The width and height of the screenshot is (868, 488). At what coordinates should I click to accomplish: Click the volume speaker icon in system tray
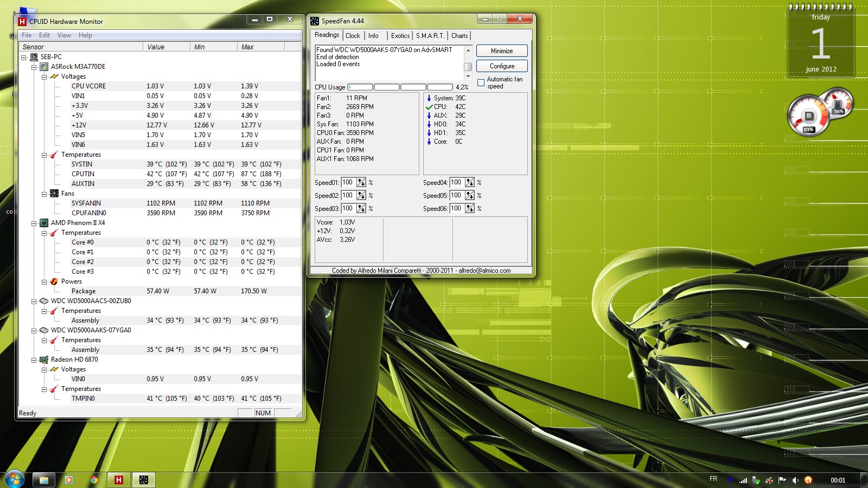pyautogui.click(x=795, y=480)
